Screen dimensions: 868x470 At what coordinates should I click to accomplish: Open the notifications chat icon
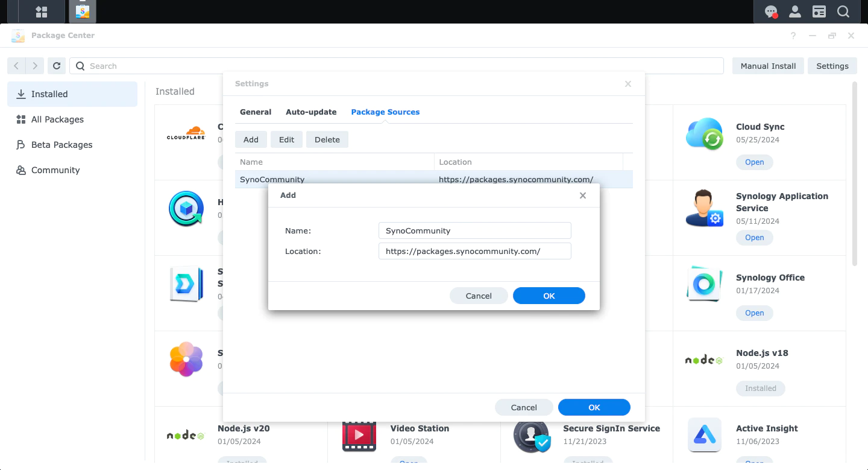tap(771, 11)
